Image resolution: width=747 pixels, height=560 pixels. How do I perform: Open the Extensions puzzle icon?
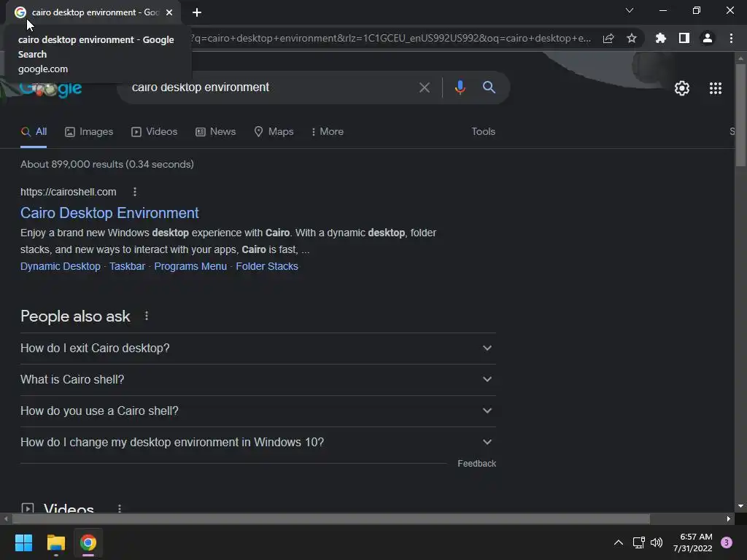660,38
